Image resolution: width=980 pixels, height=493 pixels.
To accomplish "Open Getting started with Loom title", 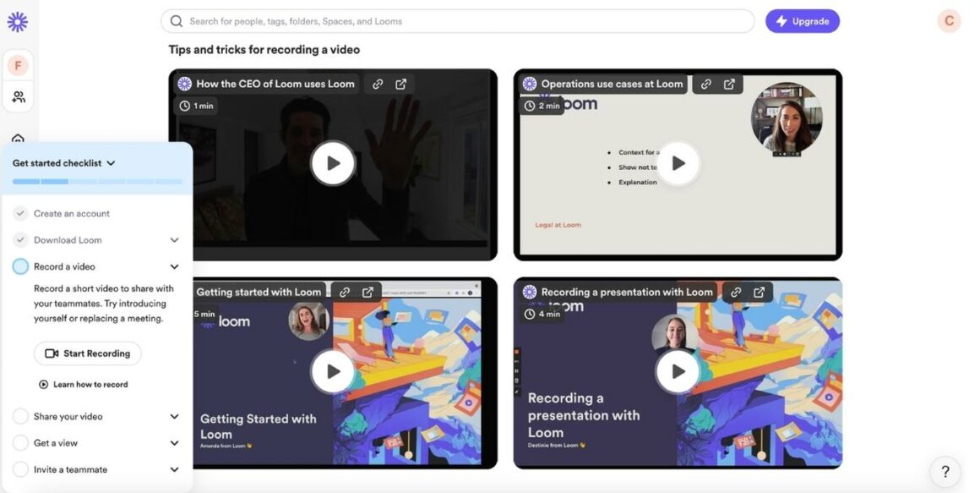I will point(259,293).
